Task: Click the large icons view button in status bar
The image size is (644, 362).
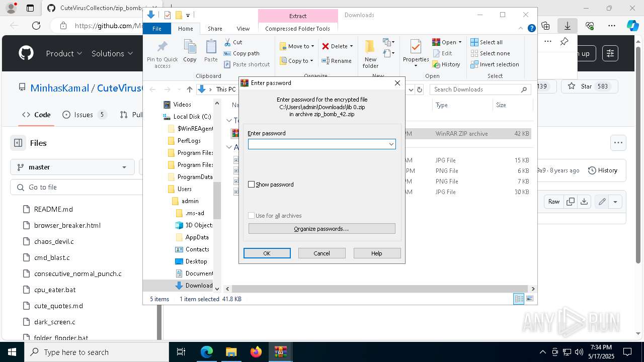Action: (529, 299)
